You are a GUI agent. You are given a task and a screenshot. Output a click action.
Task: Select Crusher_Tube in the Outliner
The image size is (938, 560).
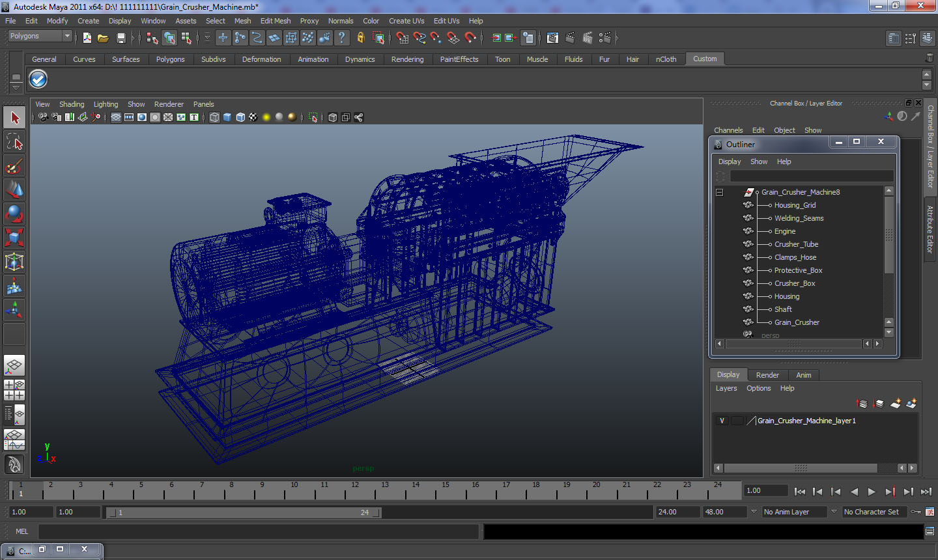796,244
